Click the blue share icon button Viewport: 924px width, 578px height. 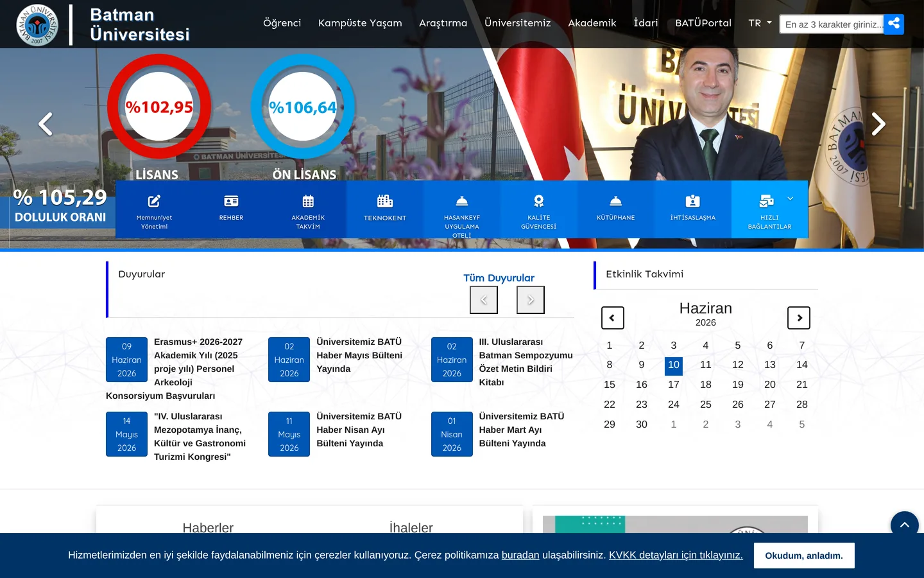click(894, 24)
